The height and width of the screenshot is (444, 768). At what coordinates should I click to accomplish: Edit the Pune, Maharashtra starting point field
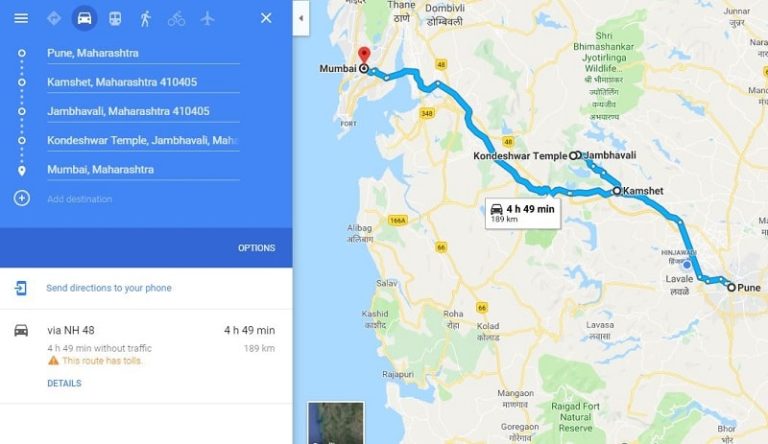[144, 53]
